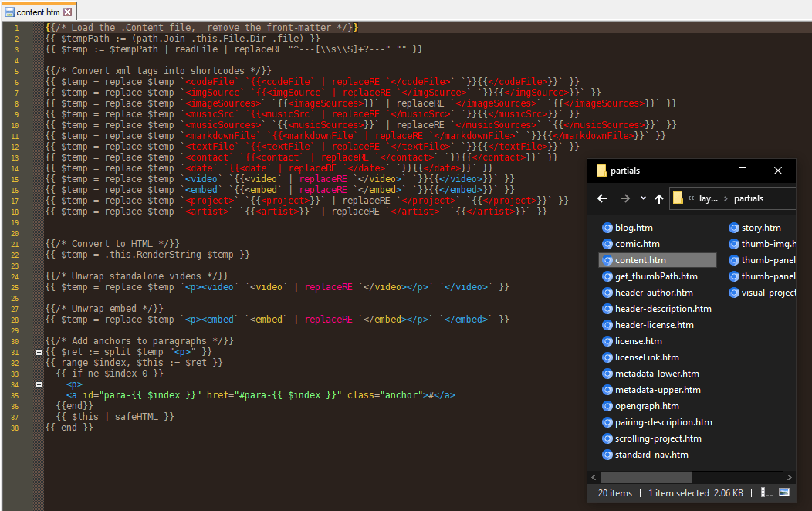Switch to large icons view
812x511 pixels.
click(784, 492)
